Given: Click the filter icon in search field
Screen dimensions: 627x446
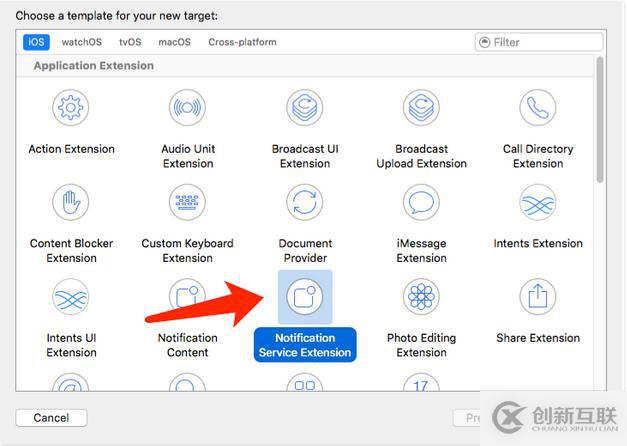Looking at the screenshot, I should [485, 42].
